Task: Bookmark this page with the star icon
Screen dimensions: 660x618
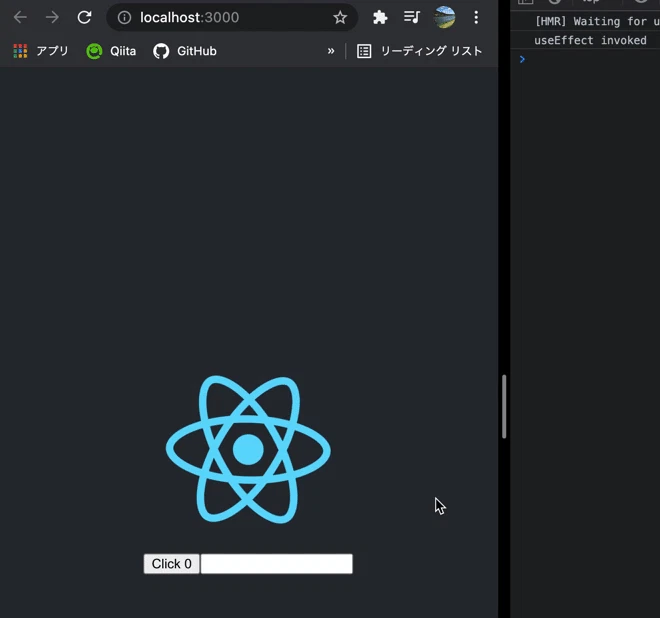Action: click(x=340, y=17)
